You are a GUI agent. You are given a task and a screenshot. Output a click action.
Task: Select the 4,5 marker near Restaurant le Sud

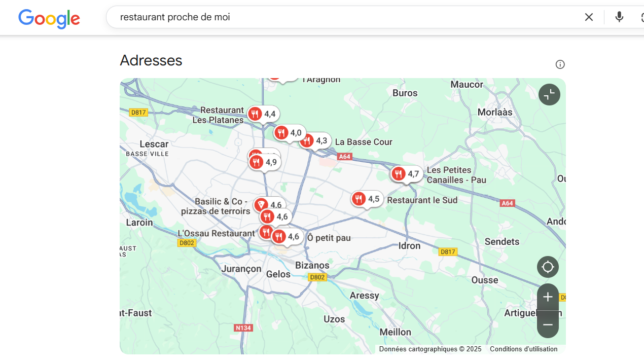click(x=360, y=198)
